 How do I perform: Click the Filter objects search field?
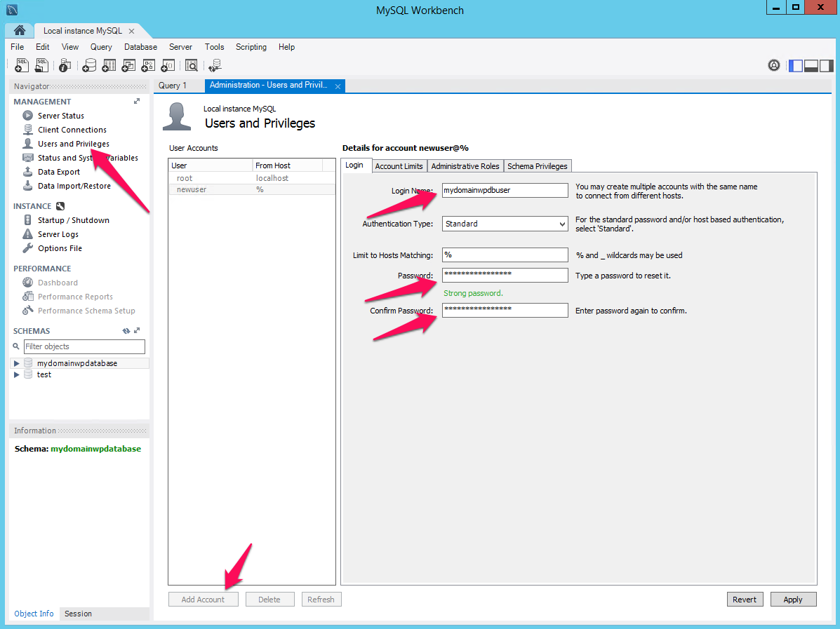(x=84, y=346)
